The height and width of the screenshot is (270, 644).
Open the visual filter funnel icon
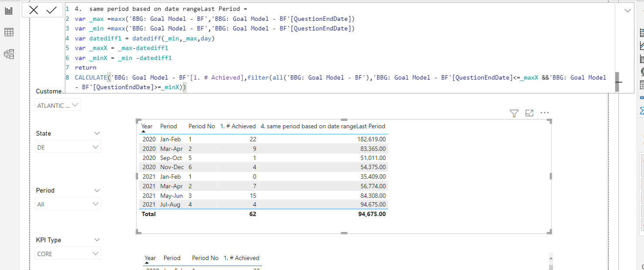[514, 113]
